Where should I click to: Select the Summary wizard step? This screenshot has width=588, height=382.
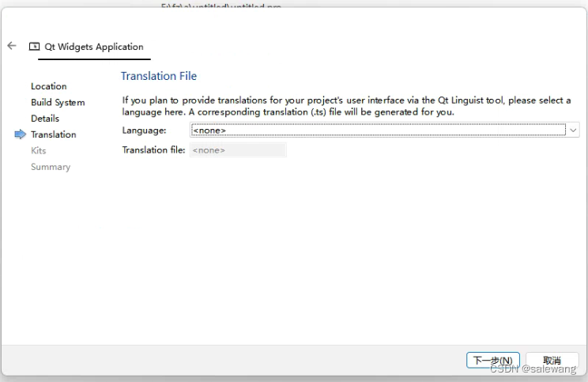pyautogui.click(x=51, y=167)
